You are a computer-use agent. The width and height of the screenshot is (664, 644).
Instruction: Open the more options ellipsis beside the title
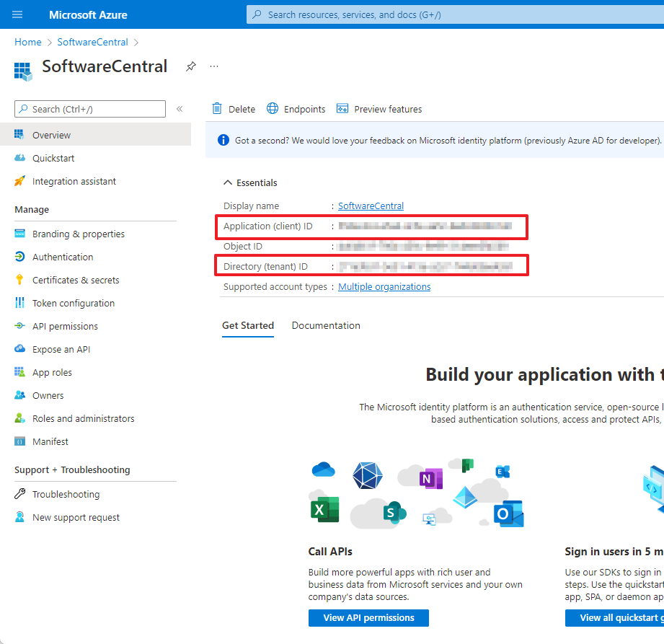click(213, 66)
